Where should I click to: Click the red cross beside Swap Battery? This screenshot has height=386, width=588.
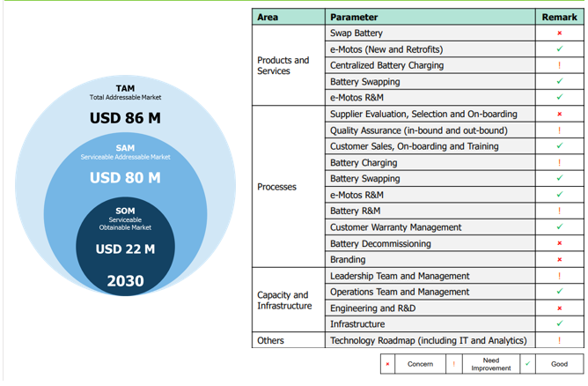(x=559, y=33)
